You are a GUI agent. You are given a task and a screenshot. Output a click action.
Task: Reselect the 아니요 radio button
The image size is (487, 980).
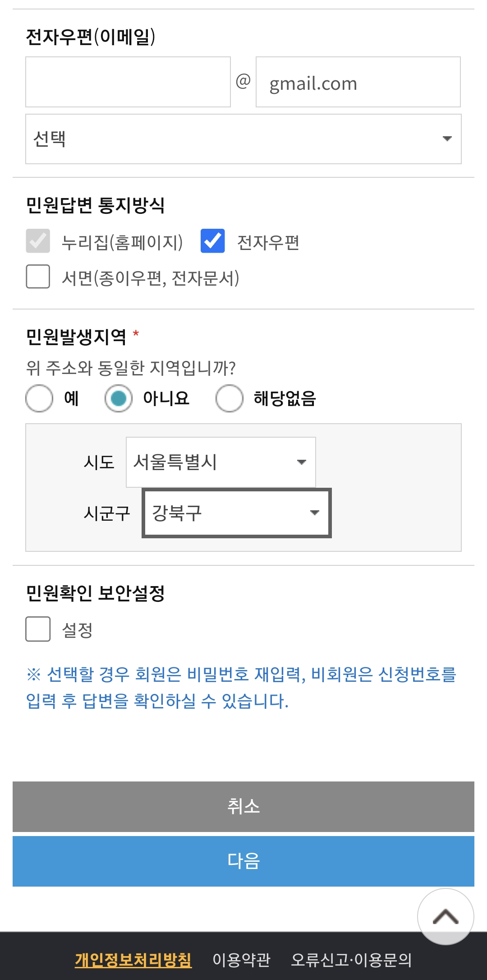(119, 398)
